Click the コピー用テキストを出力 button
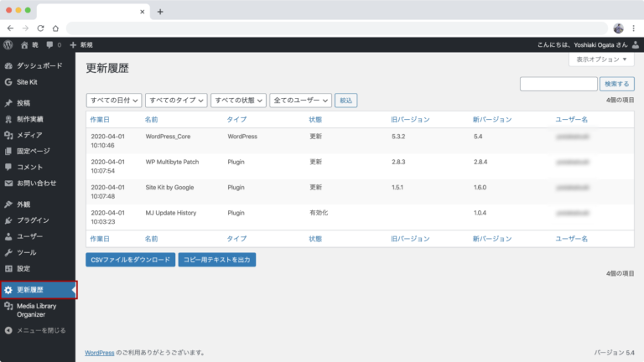This screenshot has width=644, height=362. click(x=216, y=260)
